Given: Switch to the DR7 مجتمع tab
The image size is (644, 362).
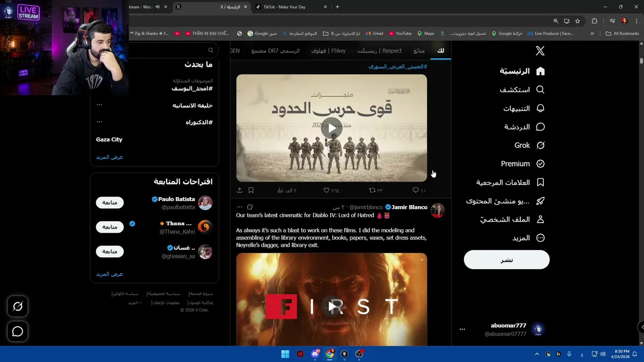Looking at the screenshot, I should (275, 51).
